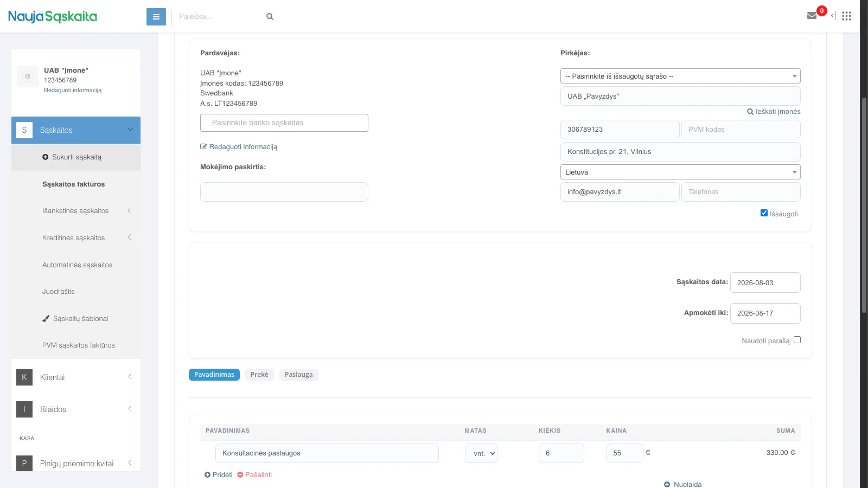Click the S icon for Sąskaitos
The image size is (868, 488).
pyautogui.click(x=24, y=130)
